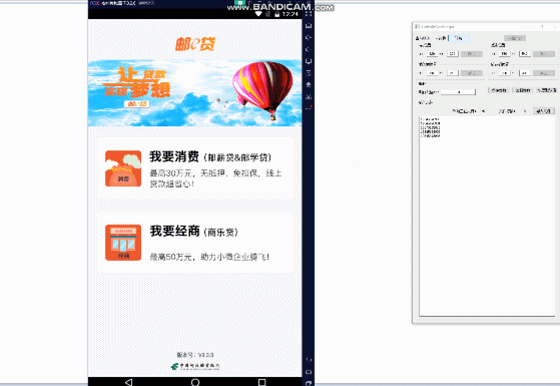
Task: Tap the Android home circle button
Action: (195, 382)
